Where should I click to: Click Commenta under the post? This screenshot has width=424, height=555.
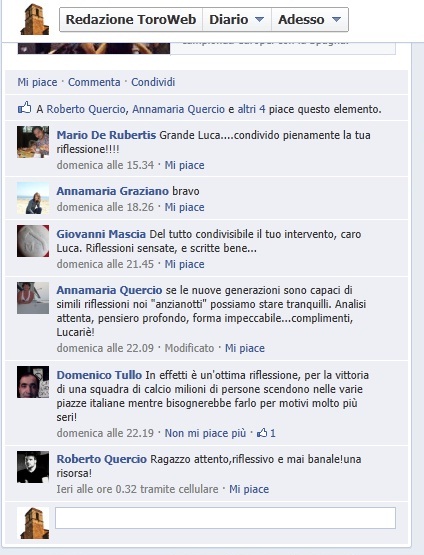click(x=94, y=82)
